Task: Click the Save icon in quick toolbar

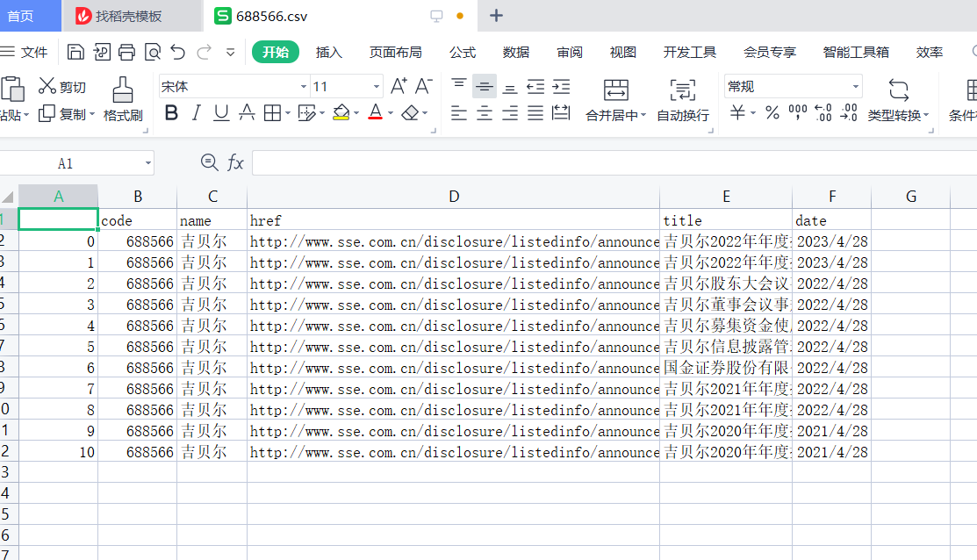Action: [x=75, y=52]
